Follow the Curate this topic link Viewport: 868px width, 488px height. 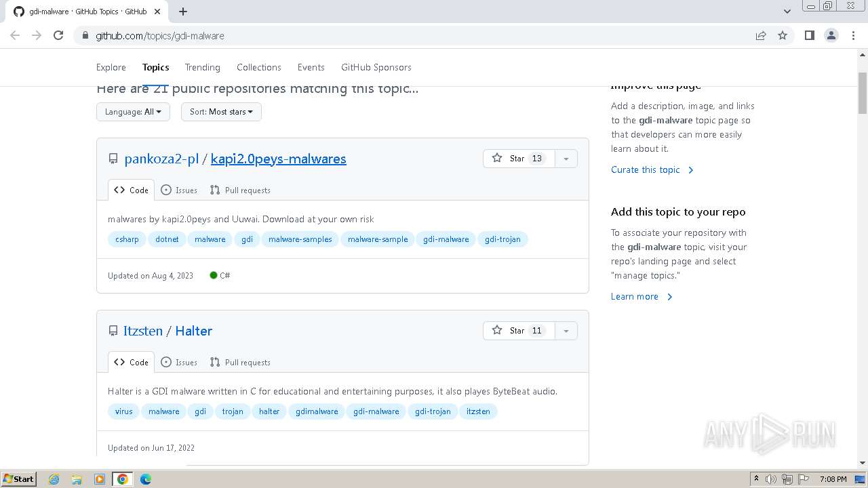click(x=652, y=169)
